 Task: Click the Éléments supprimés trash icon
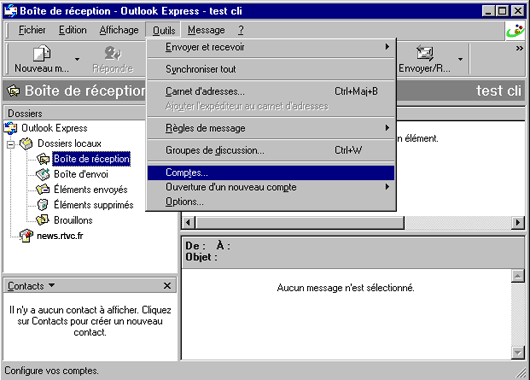43,205
